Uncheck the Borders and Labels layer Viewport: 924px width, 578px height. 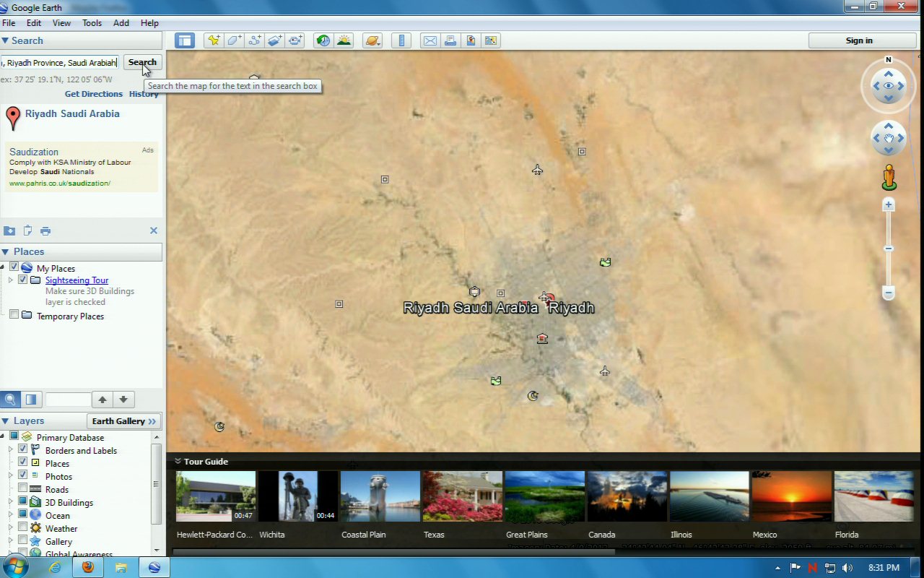pyautogui.click(x=23, y=449)
